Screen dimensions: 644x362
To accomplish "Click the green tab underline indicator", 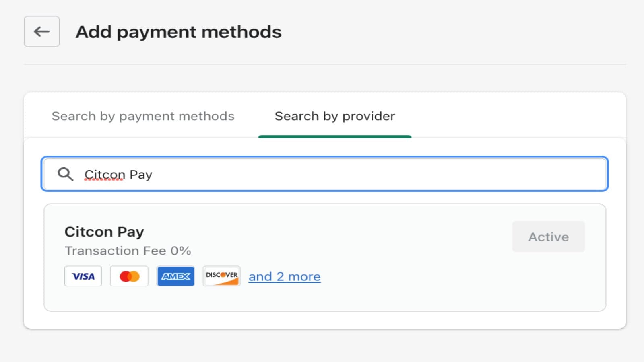I will pos(335,137).
